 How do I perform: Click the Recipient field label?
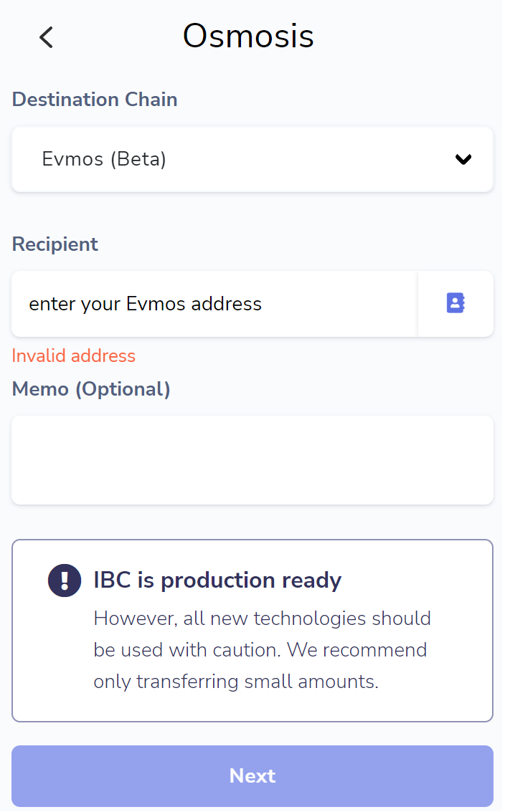pyautogui.click(x=55, y=244)
